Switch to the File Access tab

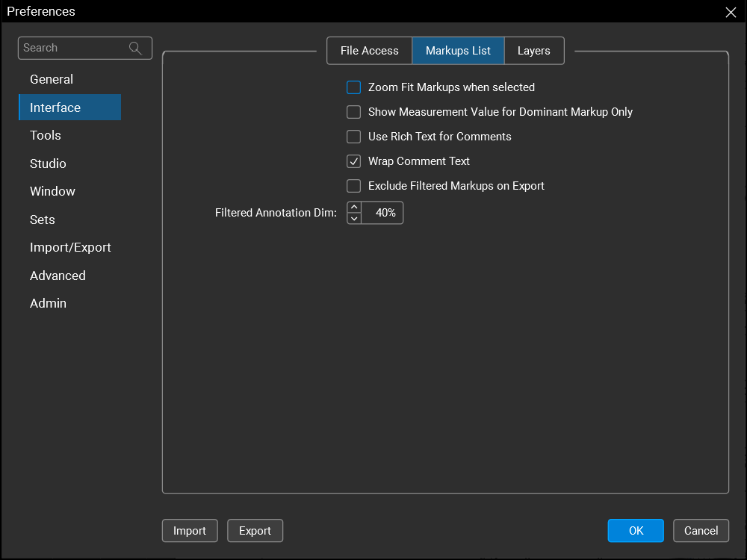(369, 51)
